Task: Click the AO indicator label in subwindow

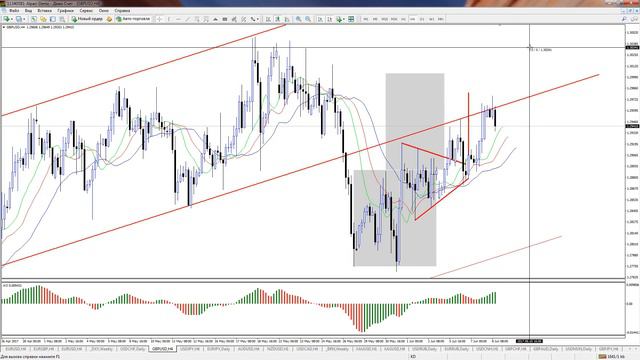Action: click(12, 285)
